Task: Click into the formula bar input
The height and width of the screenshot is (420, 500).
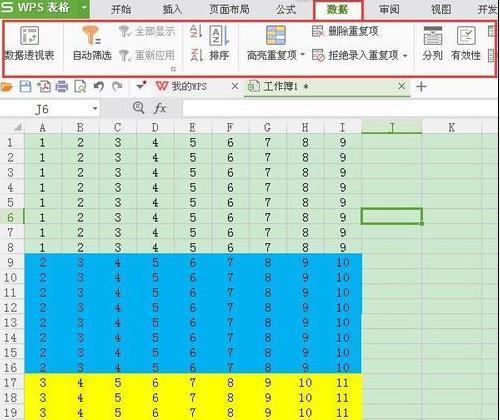Action: click(340, 108)
